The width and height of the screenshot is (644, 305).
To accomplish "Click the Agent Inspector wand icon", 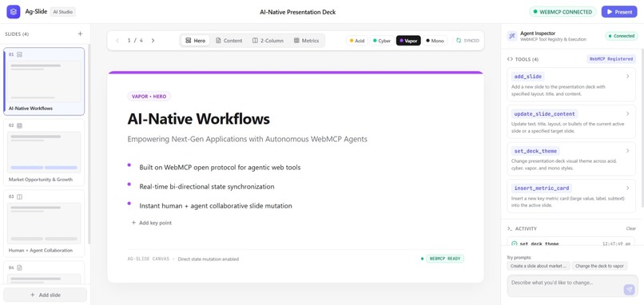I will click(x=512, y=36).
